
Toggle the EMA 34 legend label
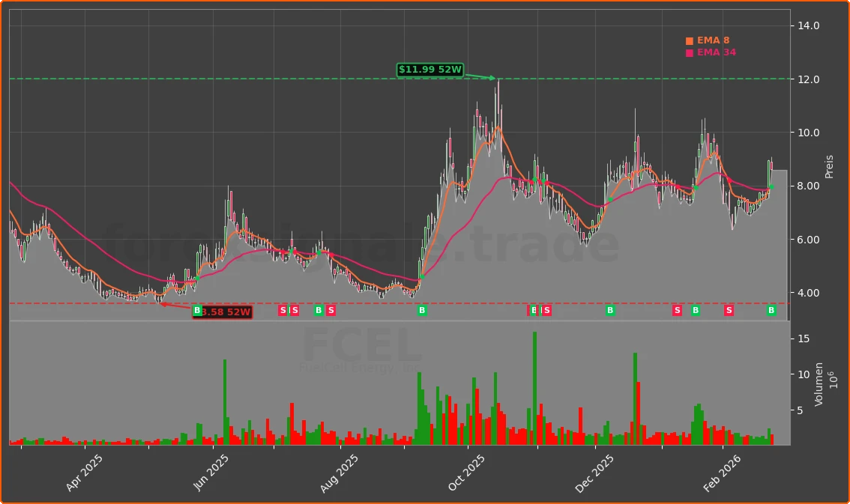tap(716, 53)
